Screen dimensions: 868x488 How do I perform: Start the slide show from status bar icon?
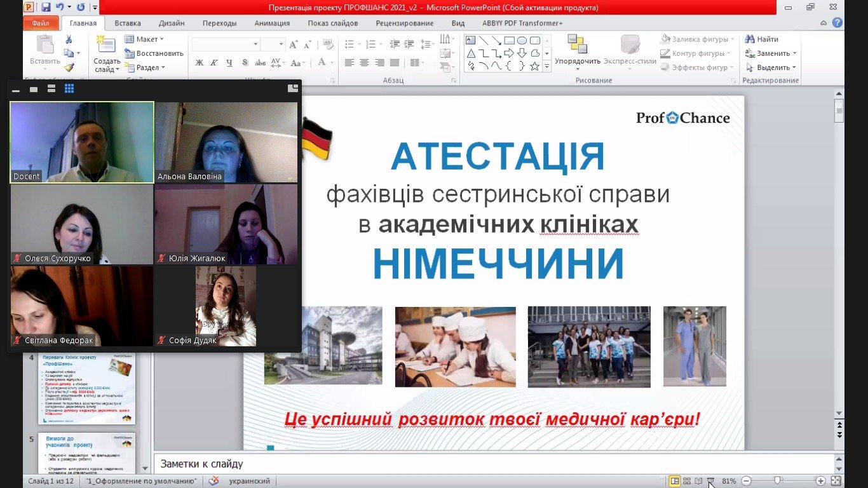[710, 481]
